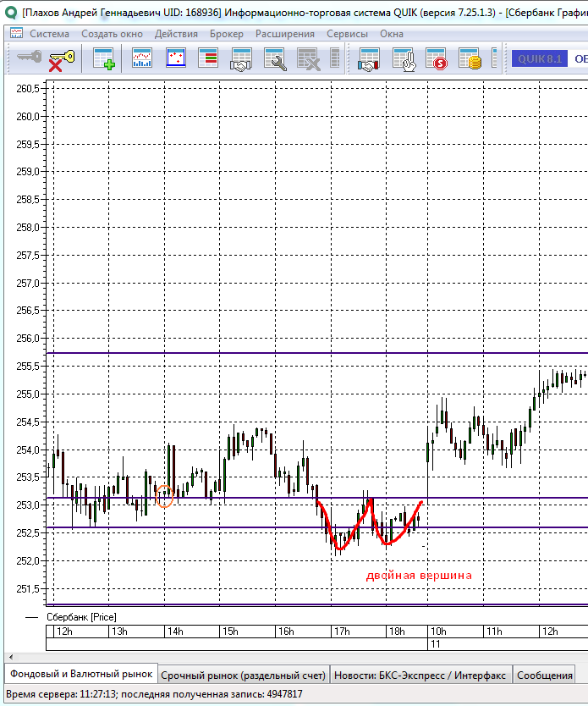Click the orange circle marker on chart

point(164,496)
